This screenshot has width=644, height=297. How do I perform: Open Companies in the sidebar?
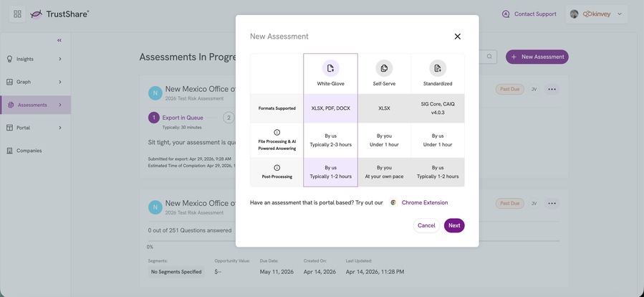point(35,151)
